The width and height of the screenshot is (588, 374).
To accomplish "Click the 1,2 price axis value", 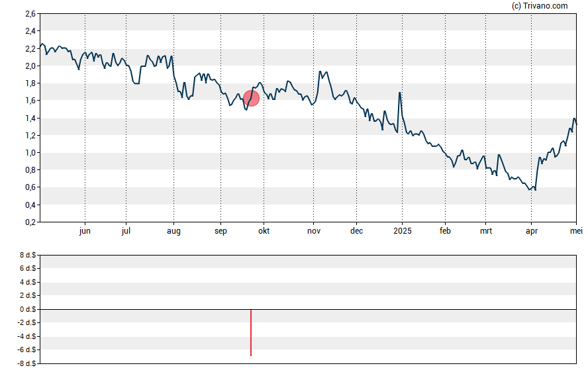I will 30,136.
